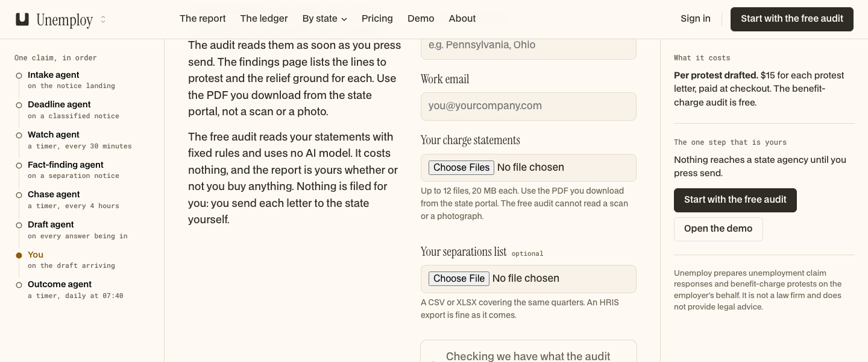868x362 pixels.
Task: Open the Demo nav item
Action: point(421,19)
